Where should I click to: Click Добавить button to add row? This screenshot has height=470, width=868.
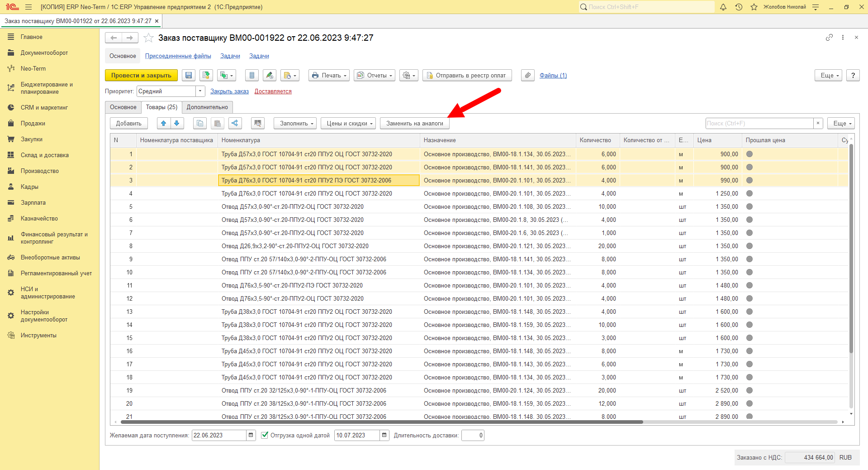(129, 123)
